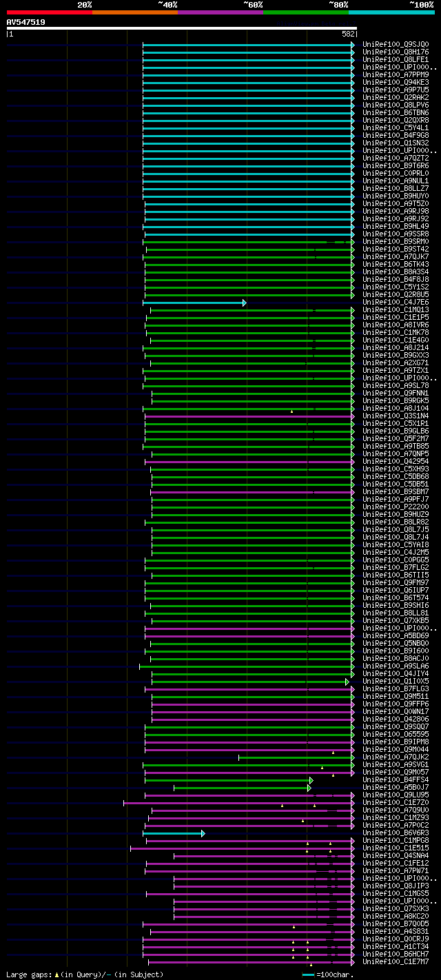Select label UniRef100_B9T6R6
This screenshot has width=441, height=980.
pos(396,165)
